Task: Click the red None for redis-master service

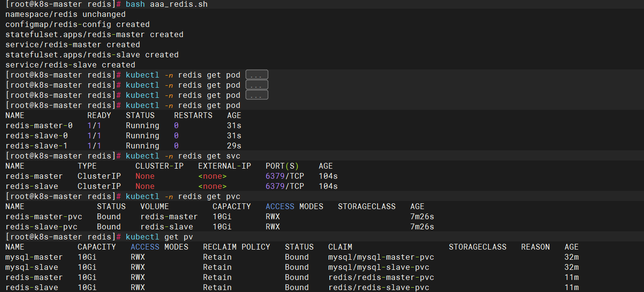Action: click(x=145, y=176)
